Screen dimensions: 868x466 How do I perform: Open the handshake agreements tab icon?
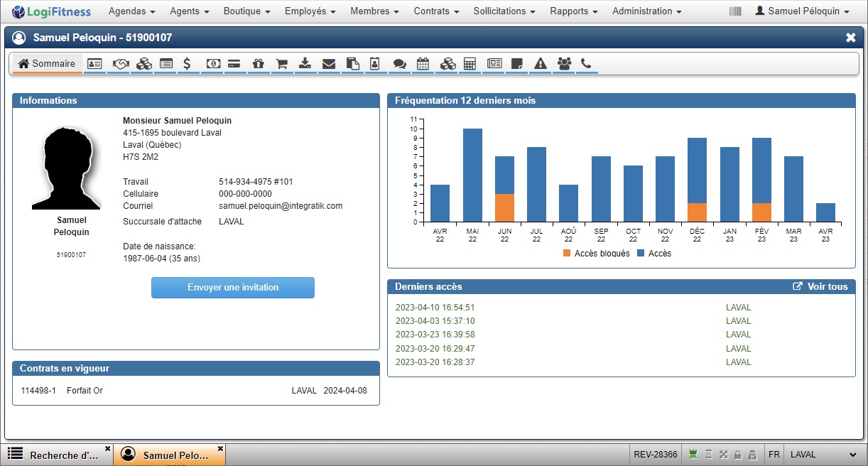tap(121, 64)
